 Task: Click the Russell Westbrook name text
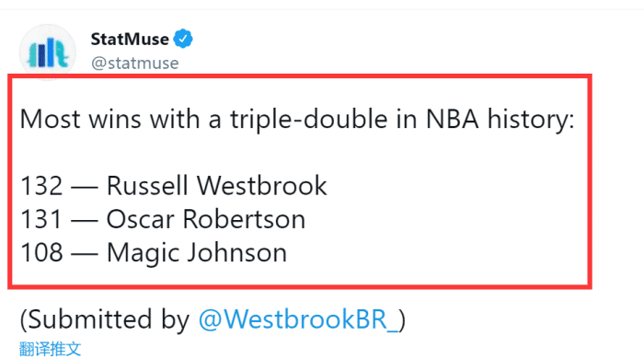click(217, 186)
